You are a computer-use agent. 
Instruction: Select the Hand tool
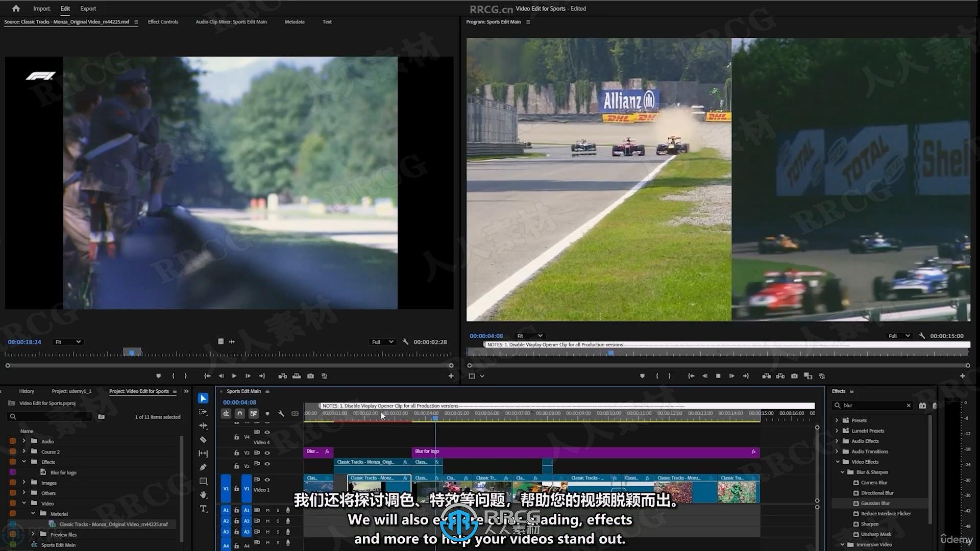coord(203,495)
